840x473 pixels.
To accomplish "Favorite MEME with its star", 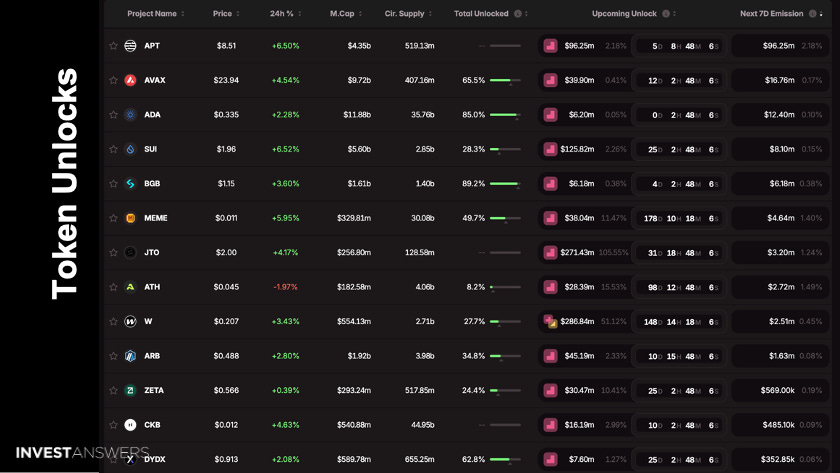I will click(x=113, y=218).
